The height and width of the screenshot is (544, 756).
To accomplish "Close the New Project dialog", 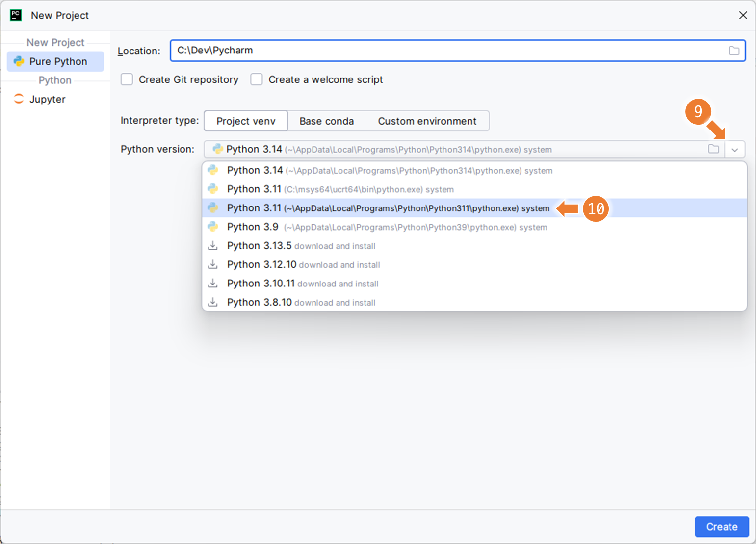I will click(x=743, y=15).
